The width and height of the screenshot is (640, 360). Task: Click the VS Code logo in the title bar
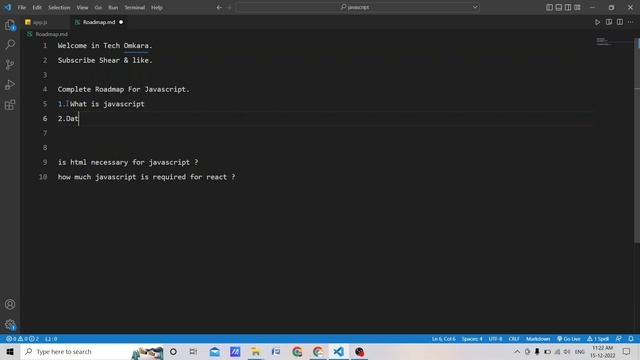coord(8,7)
